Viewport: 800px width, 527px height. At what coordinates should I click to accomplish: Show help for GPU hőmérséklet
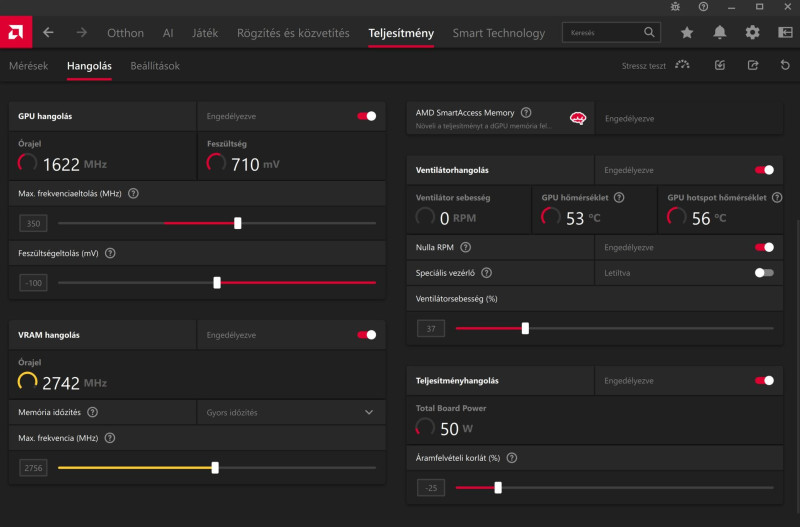[619, 197]
